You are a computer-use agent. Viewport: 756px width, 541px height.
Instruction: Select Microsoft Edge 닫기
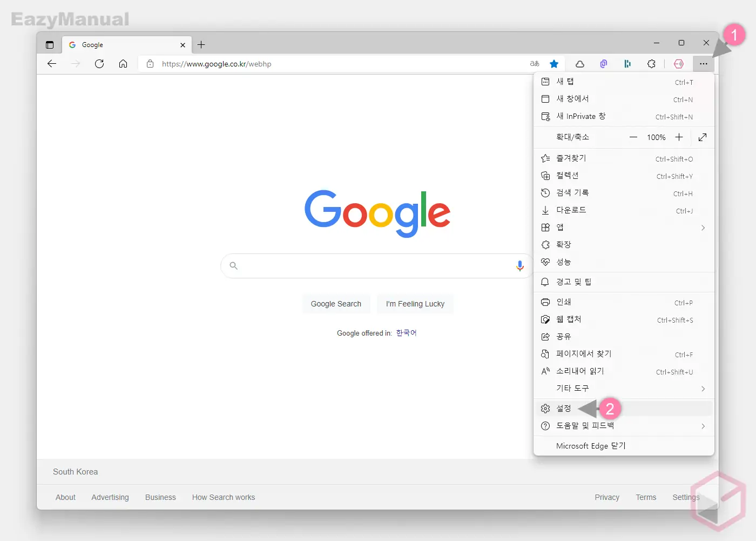click(x=624, y=446)
